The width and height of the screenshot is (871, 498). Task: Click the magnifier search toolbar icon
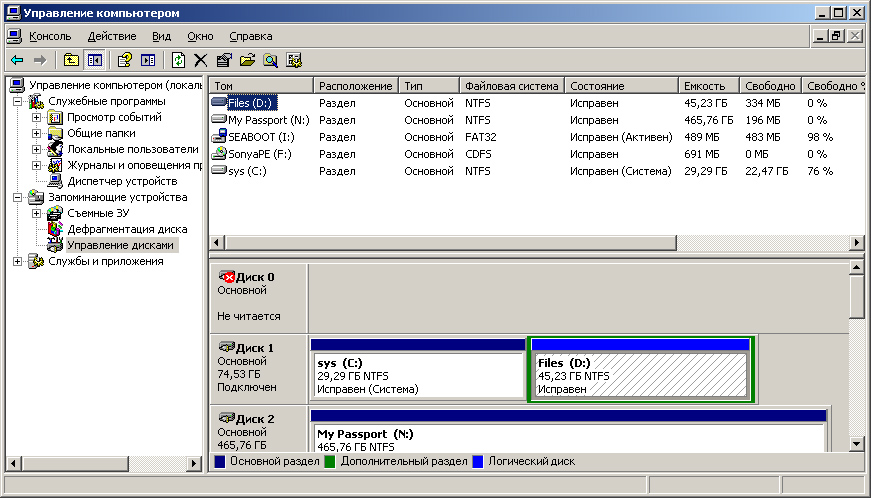coord(270,60)
